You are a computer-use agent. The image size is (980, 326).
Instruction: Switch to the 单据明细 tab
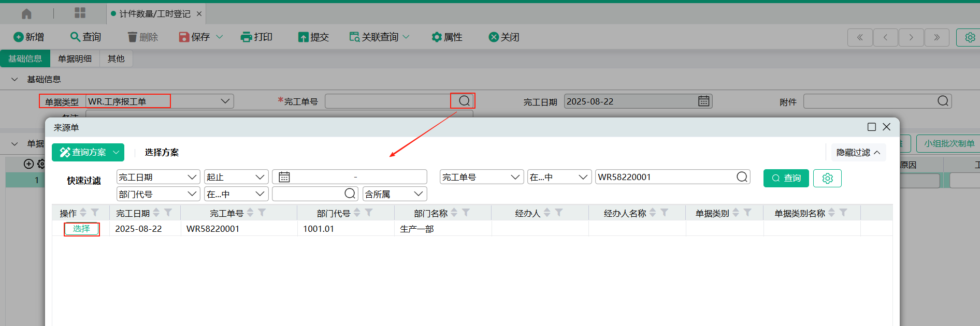[x=75, y=59]
